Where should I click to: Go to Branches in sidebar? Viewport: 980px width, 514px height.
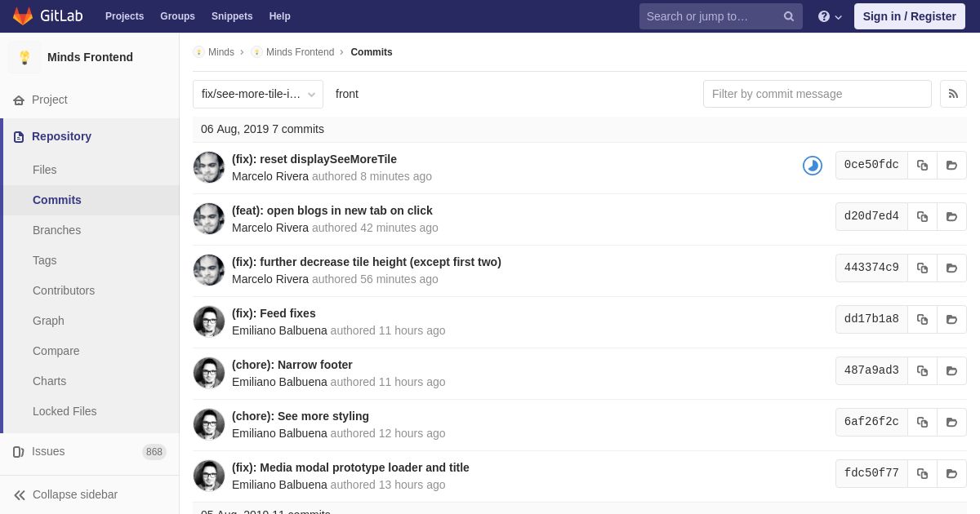tap(56, 230)
